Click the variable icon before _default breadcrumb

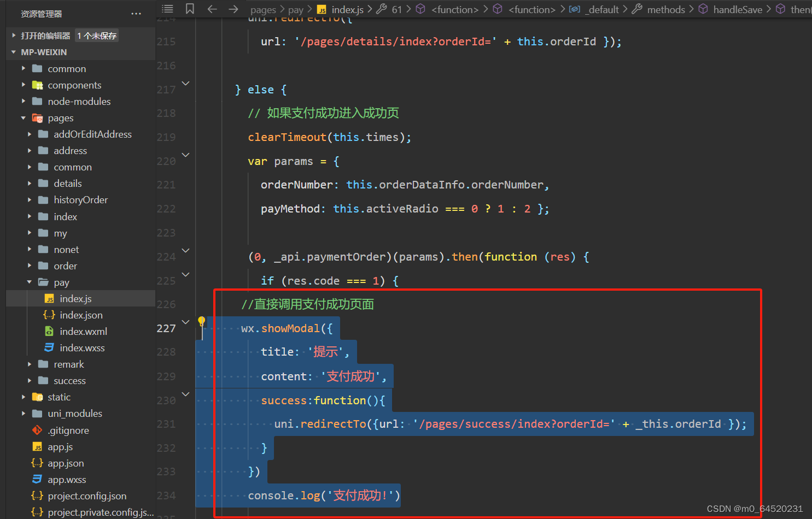pos(575,9)
